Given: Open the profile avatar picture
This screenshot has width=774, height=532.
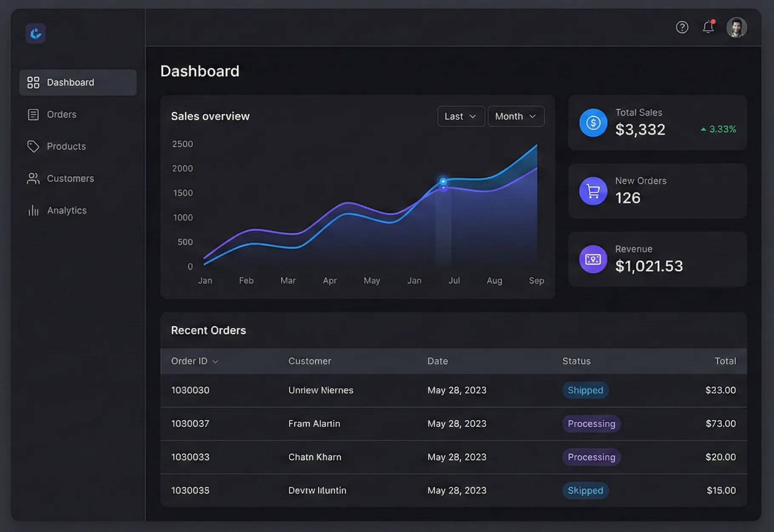Looking at the screenshot, I should click(x=737, y=27).
